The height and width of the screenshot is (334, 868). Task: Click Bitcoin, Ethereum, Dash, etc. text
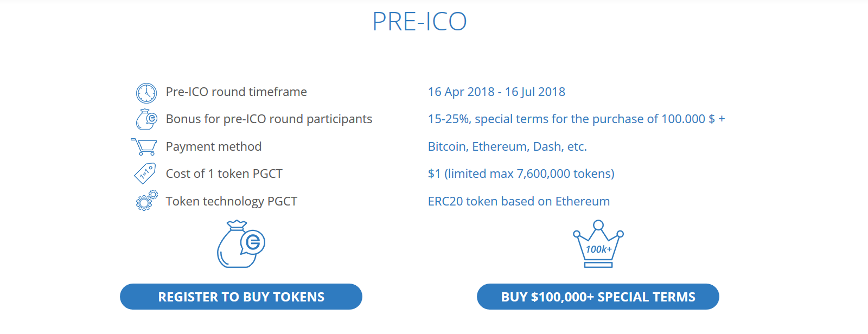pos(507,146)
